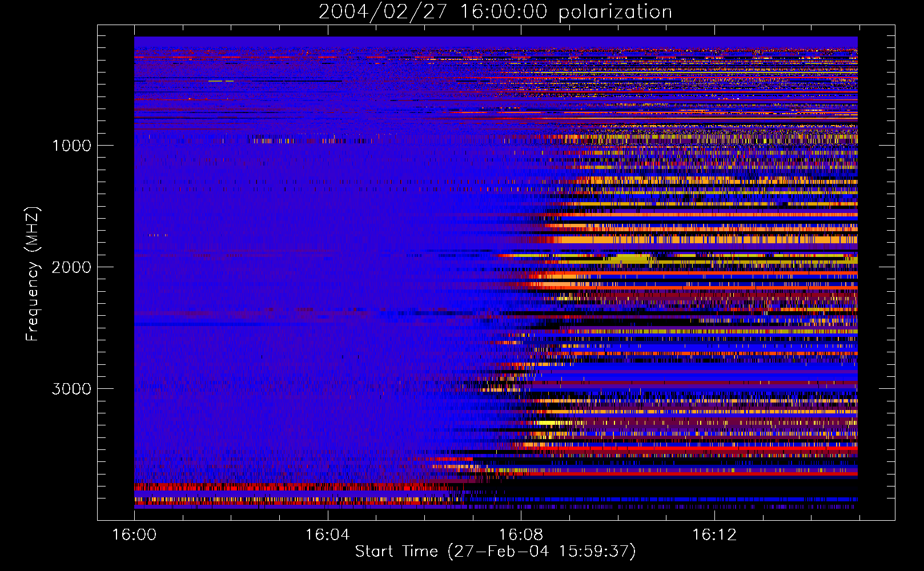The image size is (924, 571).
Task: Click the "3000" frequency tick label
Action: click(71, 389)
